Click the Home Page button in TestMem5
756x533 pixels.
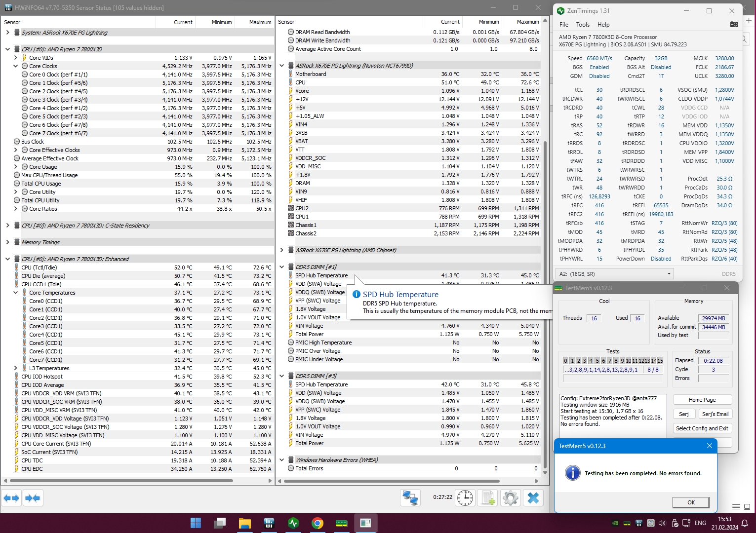[702, 400]
